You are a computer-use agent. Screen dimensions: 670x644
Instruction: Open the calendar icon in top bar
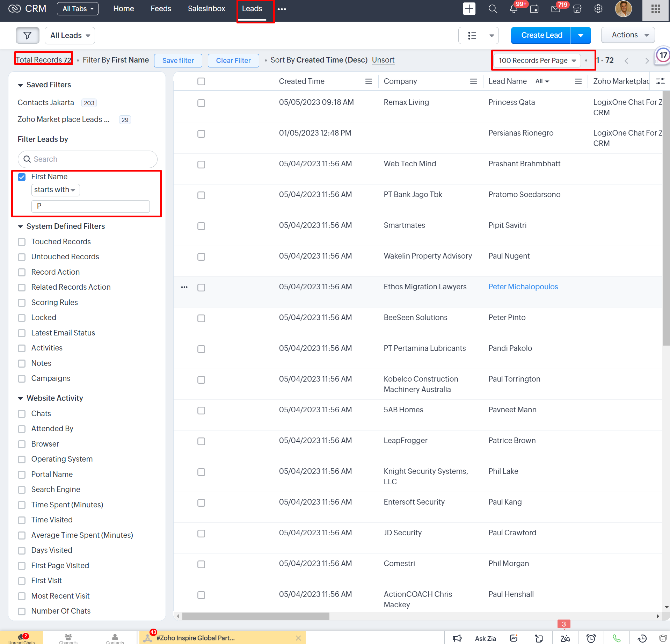534,9
